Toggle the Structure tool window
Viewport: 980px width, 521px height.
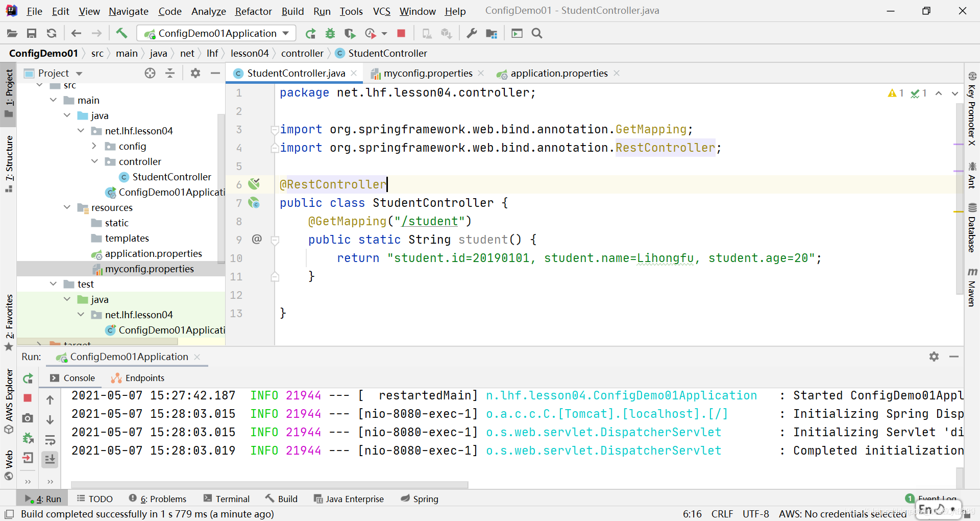click(x=9, y=163)
